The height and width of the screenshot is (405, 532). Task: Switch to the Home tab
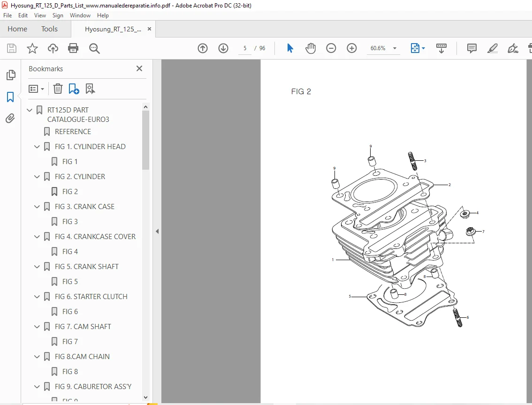[17, 29]
